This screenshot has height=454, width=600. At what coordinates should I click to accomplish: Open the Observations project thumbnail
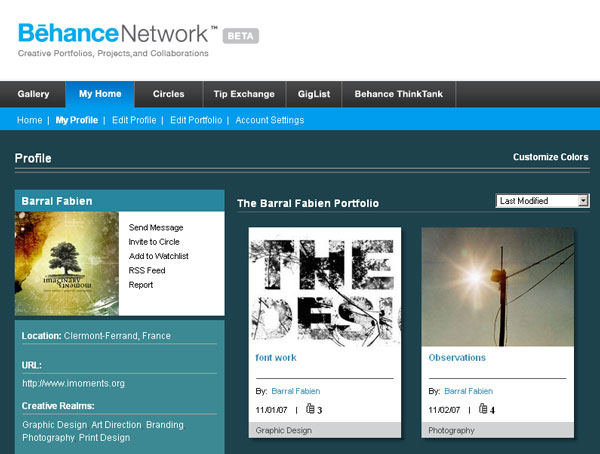498,287
